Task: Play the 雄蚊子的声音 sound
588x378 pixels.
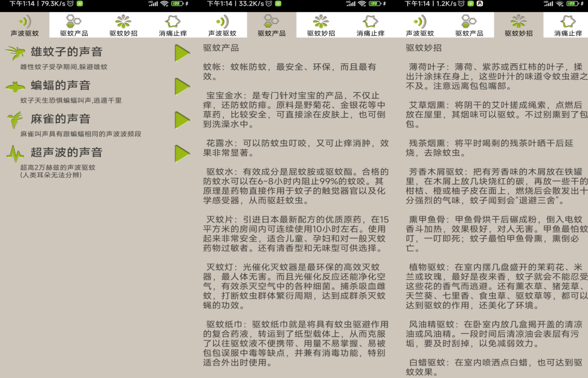Action: point(181,52)
